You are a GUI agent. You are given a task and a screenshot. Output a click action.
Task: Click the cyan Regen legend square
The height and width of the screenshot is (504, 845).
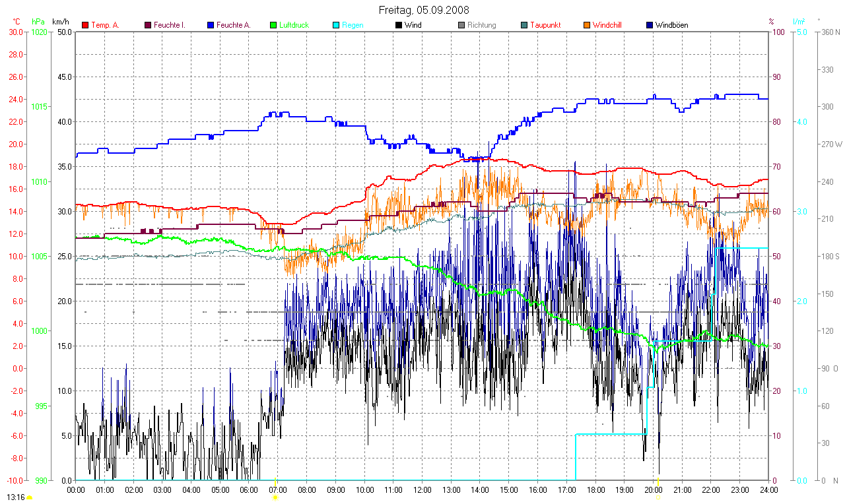click(336, 25)
